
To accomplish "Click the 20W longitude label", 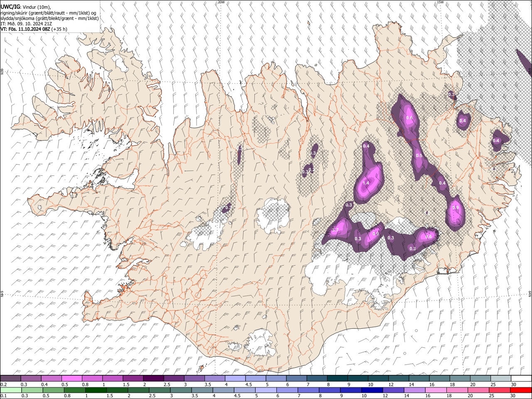I will 221,2.
